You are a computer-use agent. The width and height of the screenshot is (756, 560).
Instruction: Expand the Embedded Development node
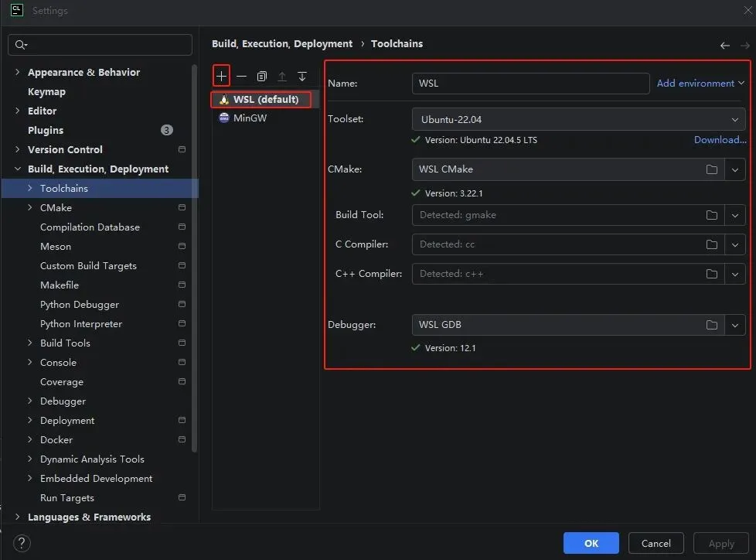coord(30,479)
